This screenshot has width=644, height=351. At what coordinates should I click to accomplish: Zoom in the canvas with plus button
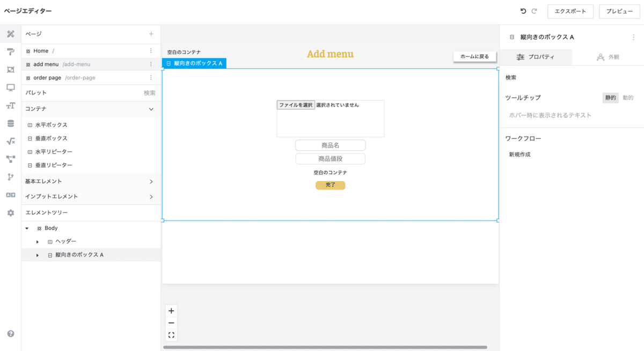point(171,311)
